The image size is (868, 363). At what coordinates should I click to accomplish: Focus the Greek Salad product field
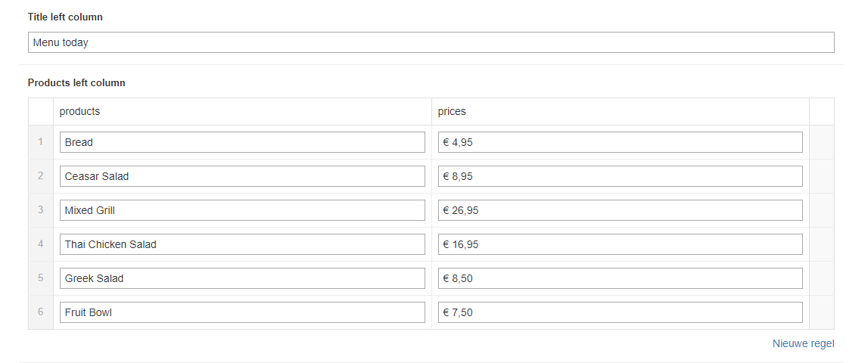242,278
